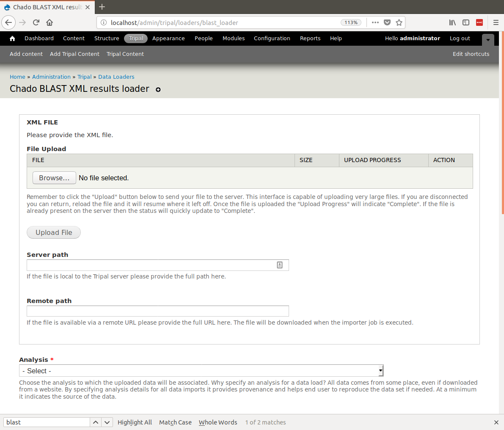Open the Firefox home page icon

coord(50,22)
